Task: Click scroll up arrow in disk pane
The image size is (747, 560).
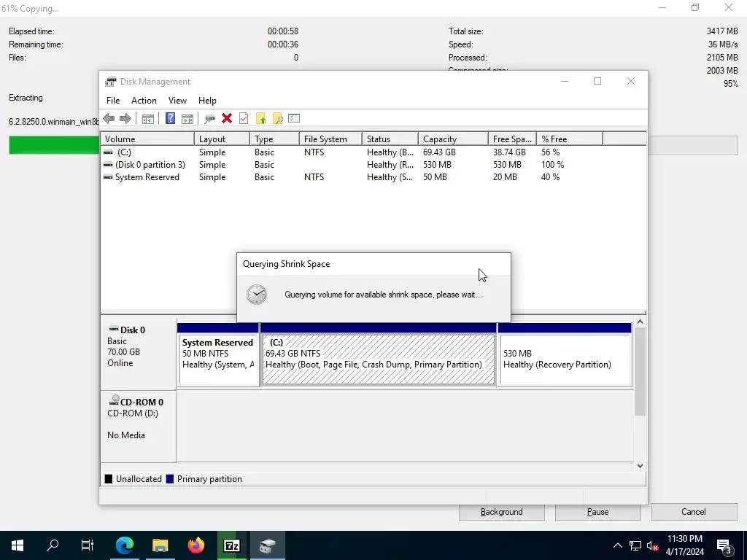Action: (640, 322)
